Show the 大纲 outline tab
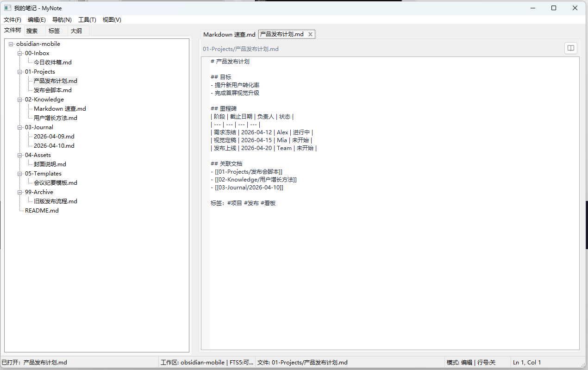This screenshot has width=588, height=370. tap(76, 31)
